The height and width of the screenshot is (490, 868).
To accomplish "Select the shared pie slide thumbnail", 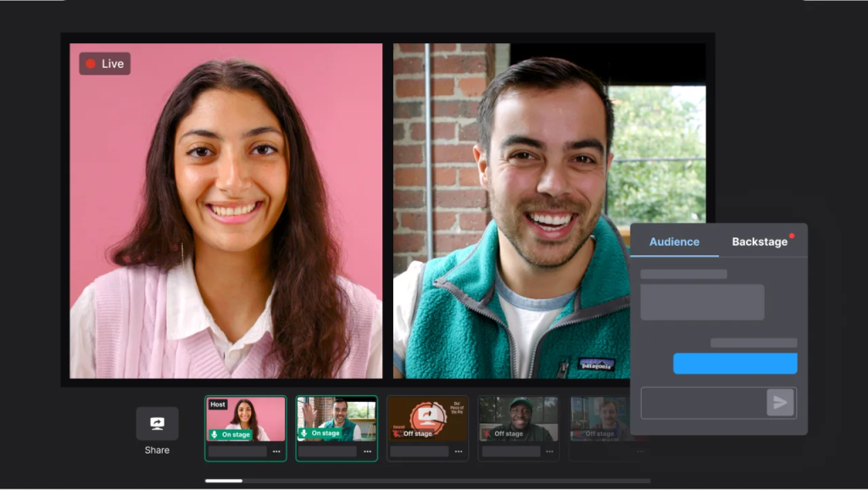I will tap(427, 419).
